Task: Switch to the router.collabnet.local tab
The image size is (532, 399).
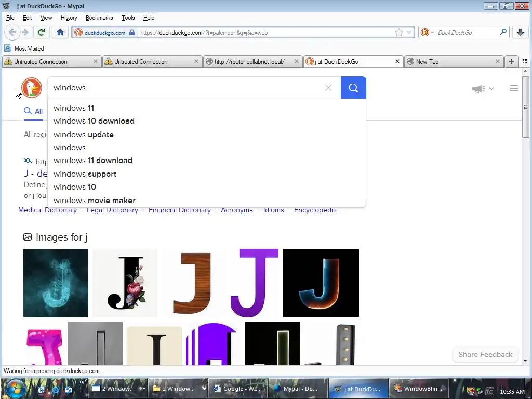Action: (253, 61)
